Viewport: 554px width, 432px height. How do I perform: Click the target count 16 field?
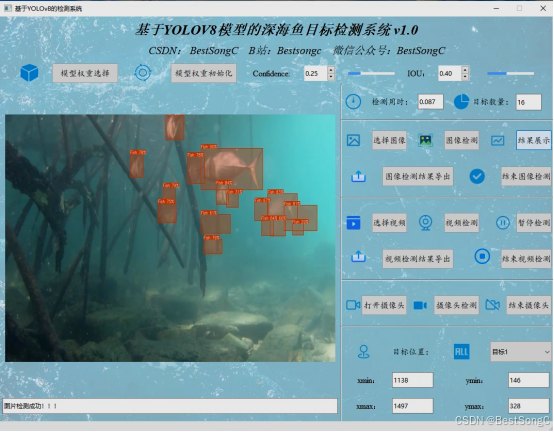tap(528, 102)
